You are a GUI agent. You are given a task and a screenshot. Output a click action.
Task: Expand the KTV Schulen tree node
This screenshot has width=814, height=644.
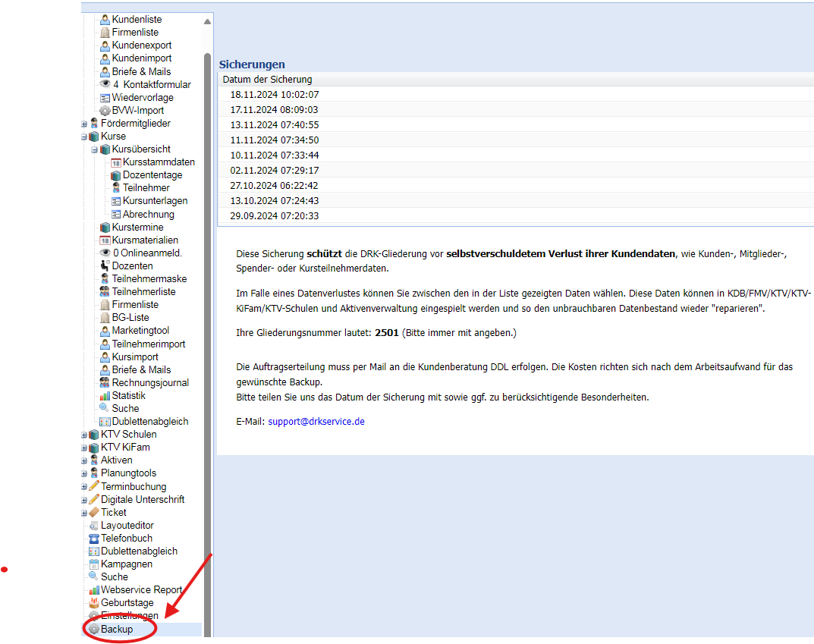[84, 435]
